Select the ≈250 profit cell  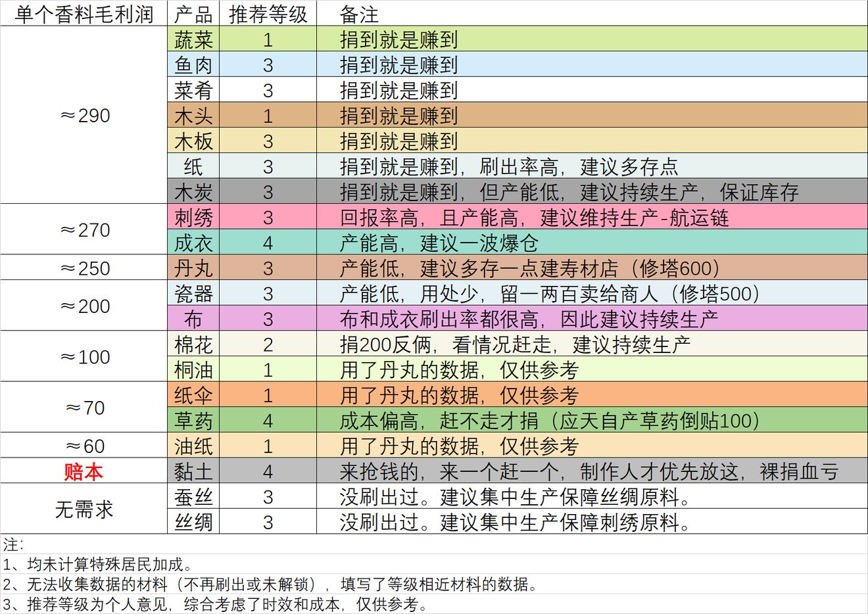84,268
